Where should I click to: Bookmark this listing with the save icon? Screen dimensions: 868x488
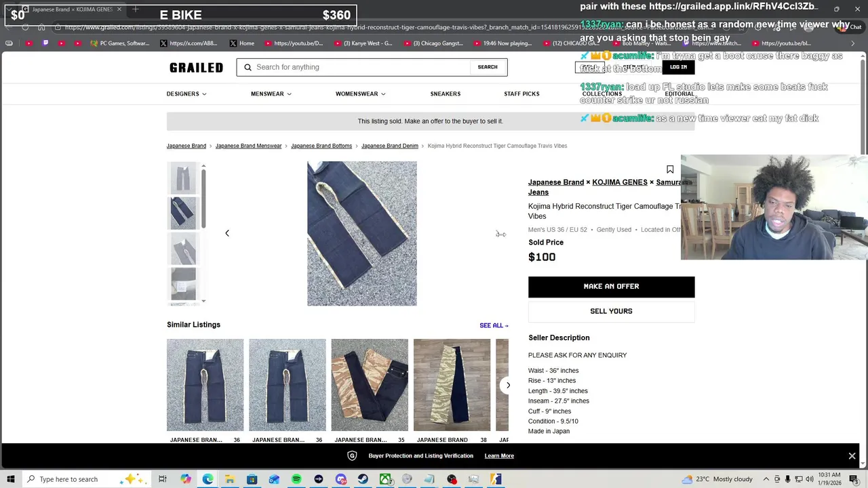670,169
